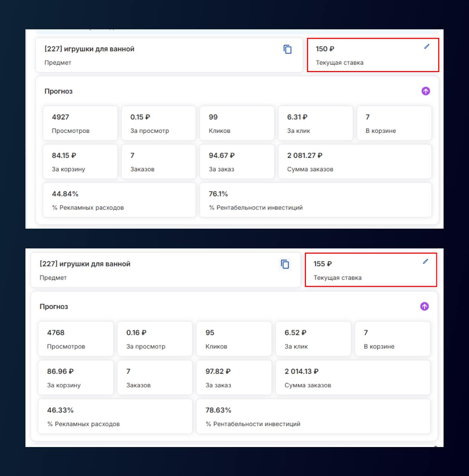Collapse forecast arrow in the 155 ₽ panel
The height and width of the screenshot is (476, 469).
click(424, 306)
